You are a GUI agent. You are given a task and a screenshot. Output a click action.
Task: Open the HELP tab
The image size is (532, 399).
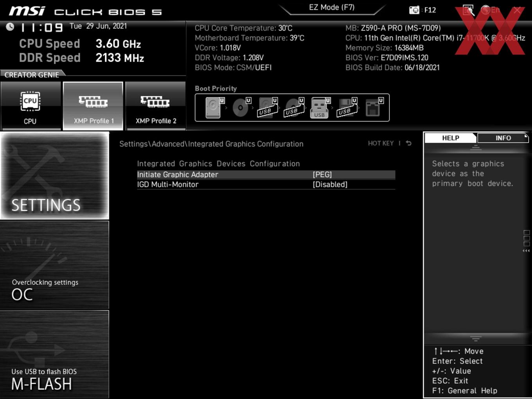coord(451,138)
